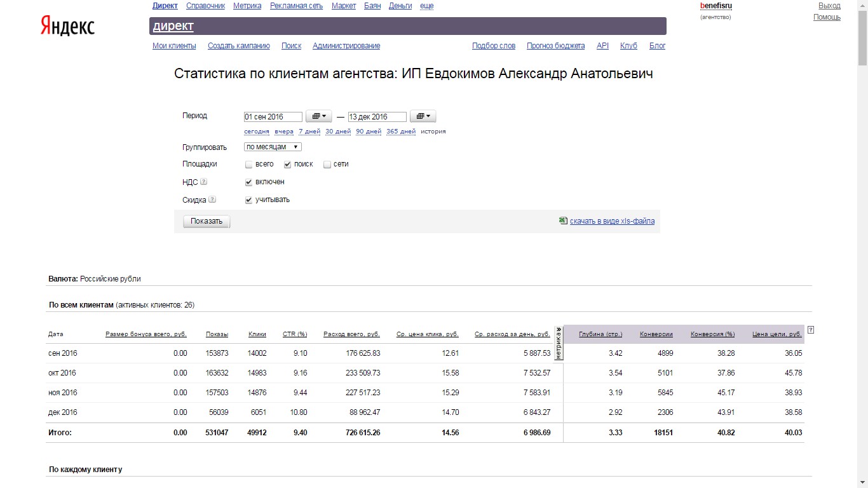
Task: Open Администрирование section
Action: tap(346, 46)
